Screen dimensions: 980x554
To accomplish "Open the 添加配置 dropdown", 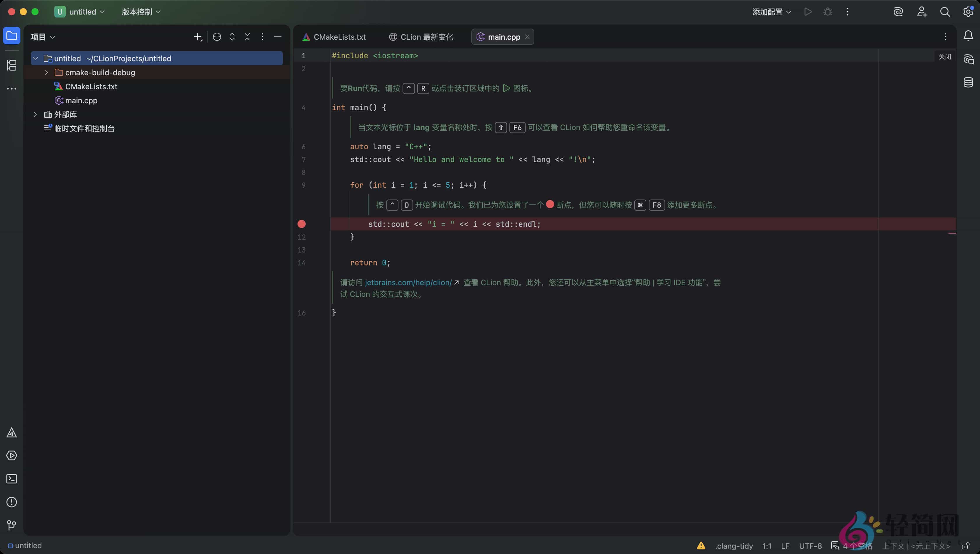I will tap(771, 12).
